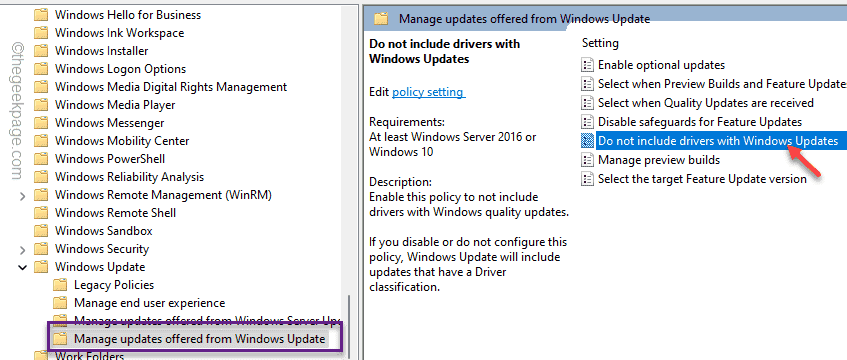Collapse the Windows Update tree node
The width and height of the screenshot is (847, 360).
coord(22,267)
